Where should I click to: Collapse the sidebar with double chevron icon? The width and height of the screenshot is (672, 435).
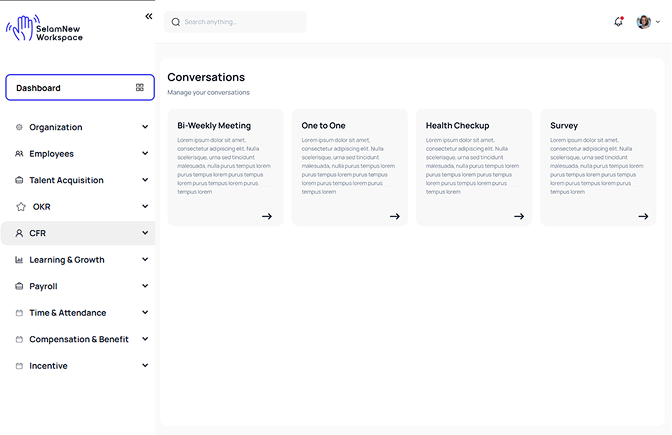[x=149, y=16]
